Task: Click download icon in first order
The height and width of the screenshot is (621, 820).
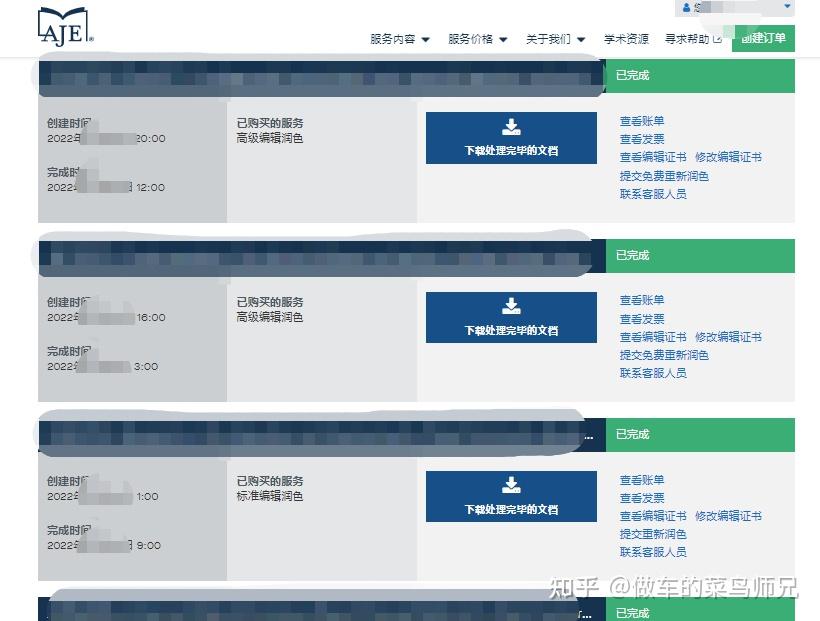Action: point(511,127)
